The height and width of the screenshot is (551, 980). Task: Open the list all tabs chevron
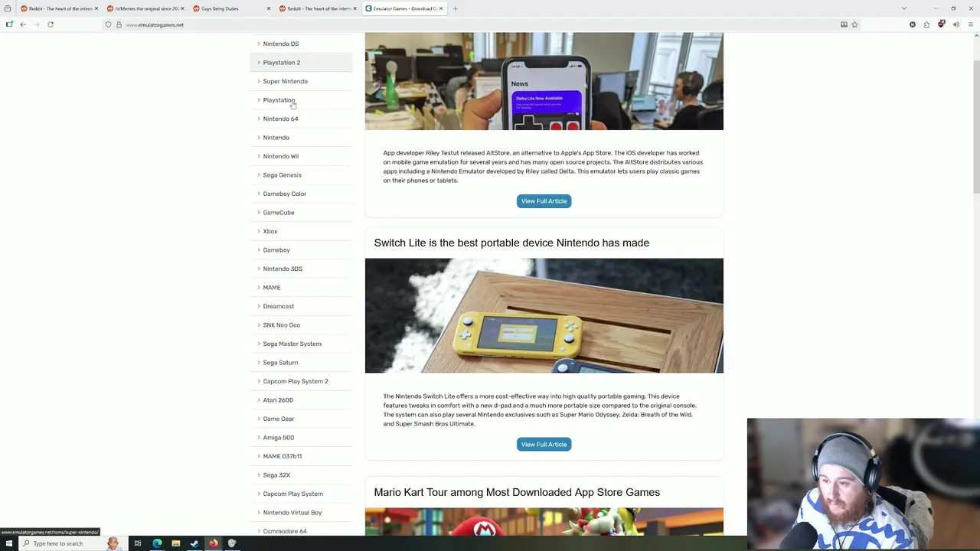pos(904,8)
